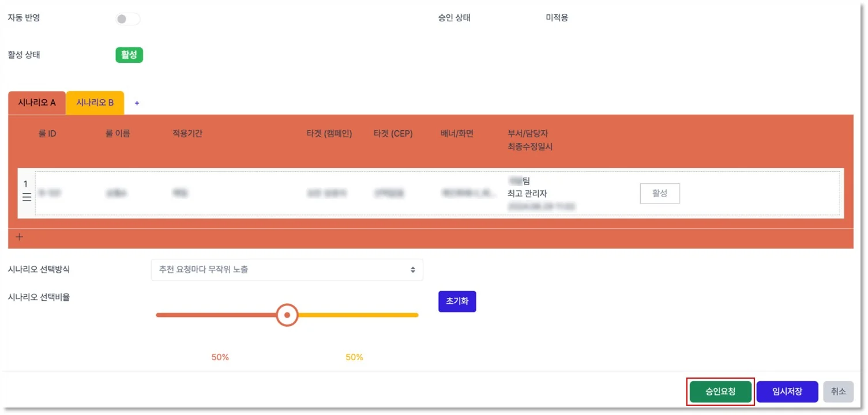868x415 pixels.
Task: Click the + icon to add a new rule row
Action: tap(19, 236)
